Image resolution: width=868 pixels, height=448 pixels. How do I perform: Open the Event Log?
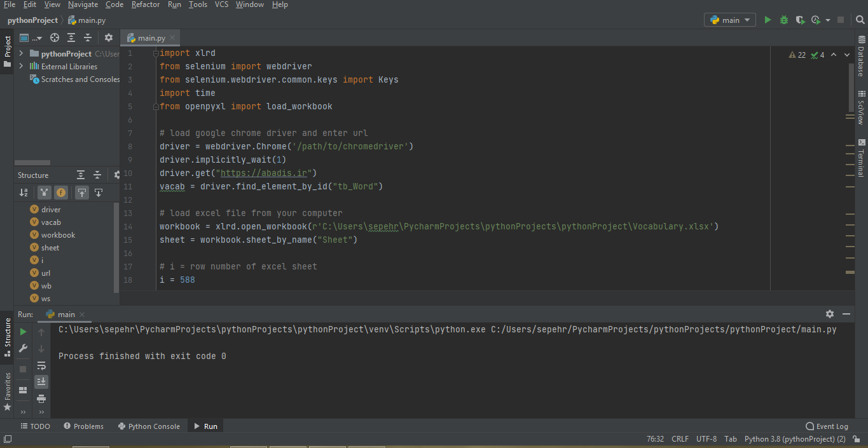[827, 426]
